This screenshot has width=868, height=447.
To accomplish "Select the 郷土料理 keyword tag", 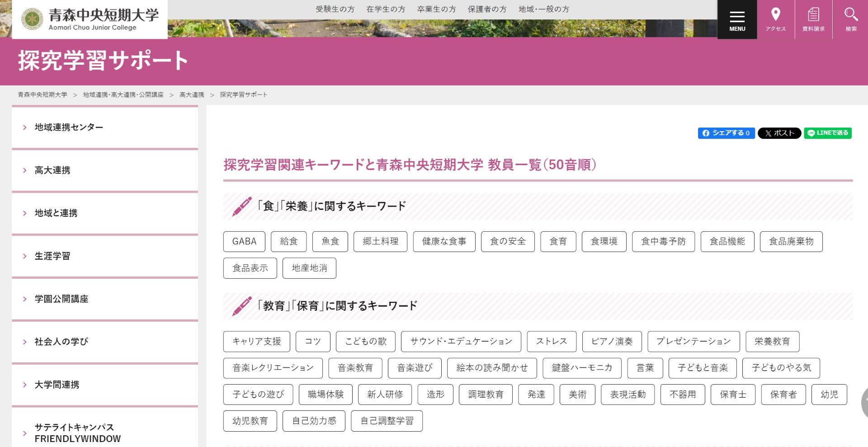I will point(380,242).
